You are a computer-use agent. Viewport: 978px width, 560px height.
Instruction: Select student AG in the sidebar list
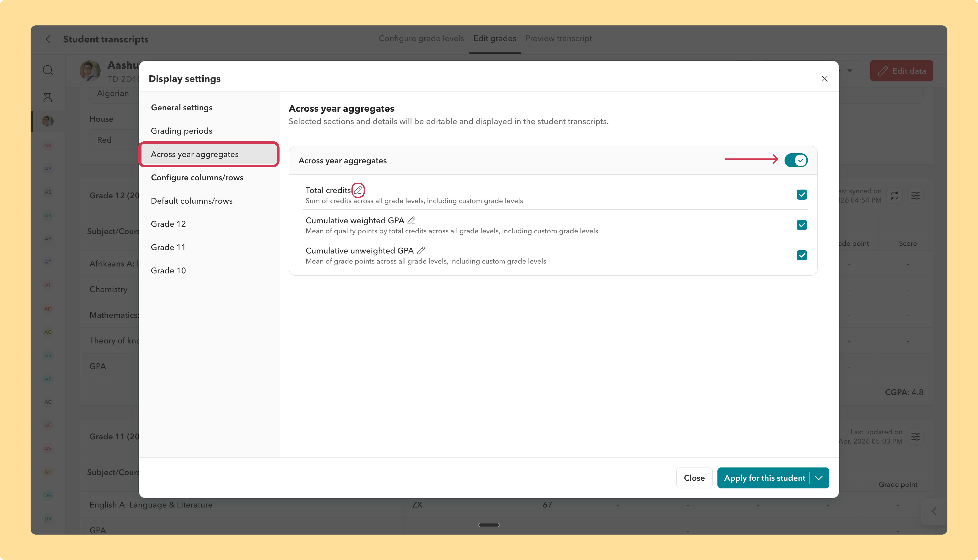pos(48,332)
